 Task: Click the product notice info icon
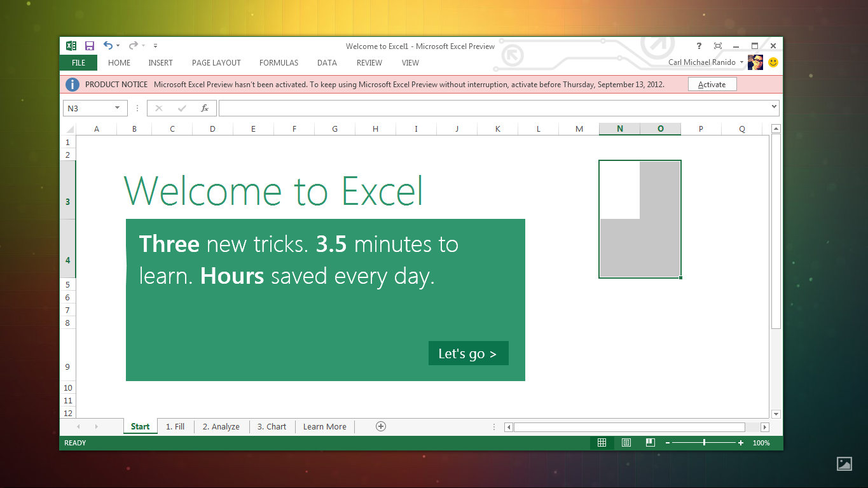pyautogui.click(x=72, y=84)
